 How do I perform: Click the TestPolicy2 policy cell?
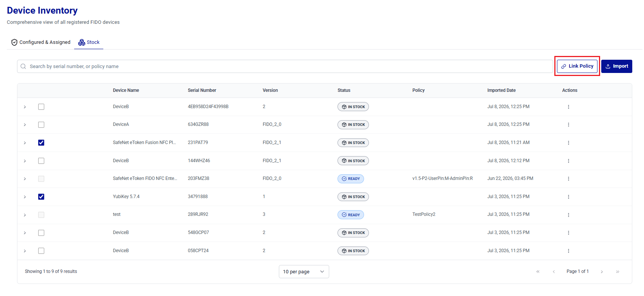[424, 214]
